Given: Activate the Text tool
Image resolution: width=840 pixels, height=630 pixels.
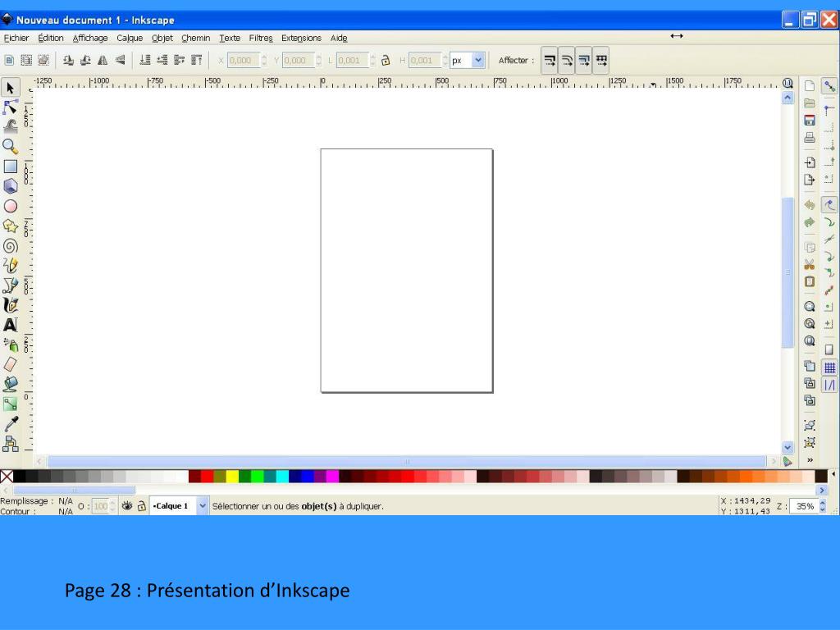Looking at the screenshot, I should tap(11, 325).
